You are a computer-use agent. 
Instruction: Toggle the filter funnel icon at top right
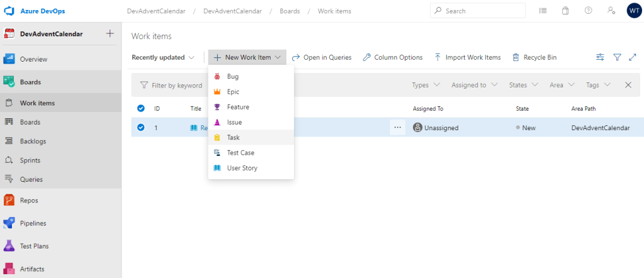click(617, 57)
